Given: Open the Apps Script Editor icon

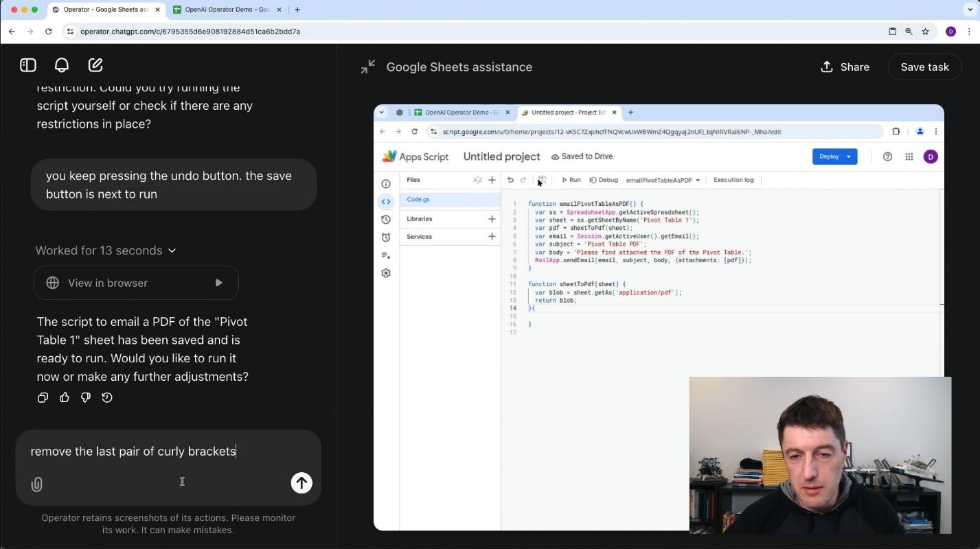Looking at the screenshot, I should pos(386,202).
